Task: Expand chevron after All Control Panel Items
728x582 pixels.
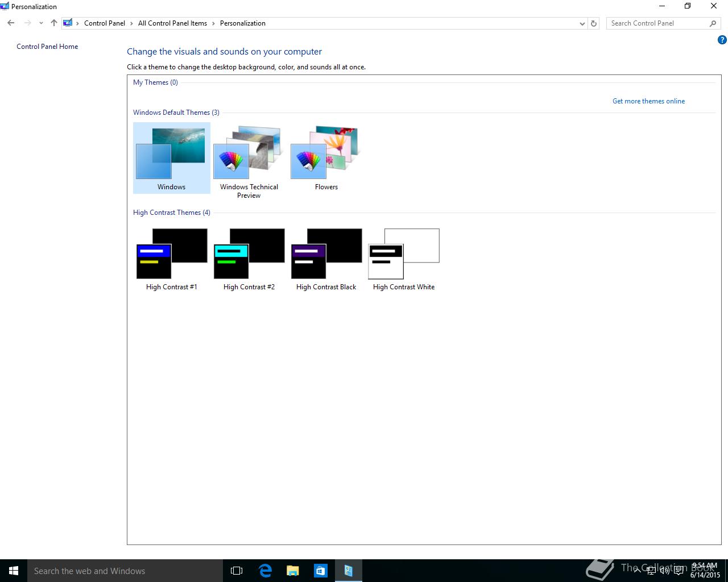Action: [214, 23]
